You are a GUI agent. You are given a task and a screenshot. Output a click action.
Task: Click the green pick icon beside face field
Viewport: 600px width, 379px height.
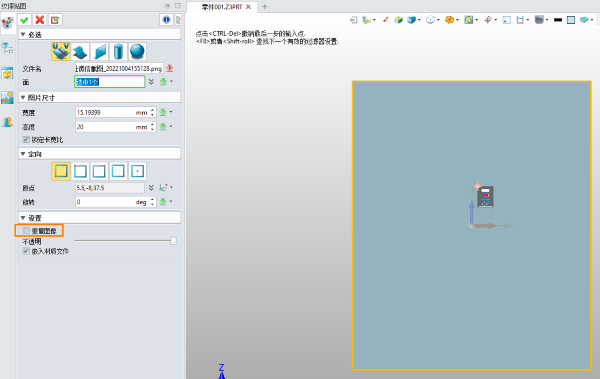tap(163, 82)
